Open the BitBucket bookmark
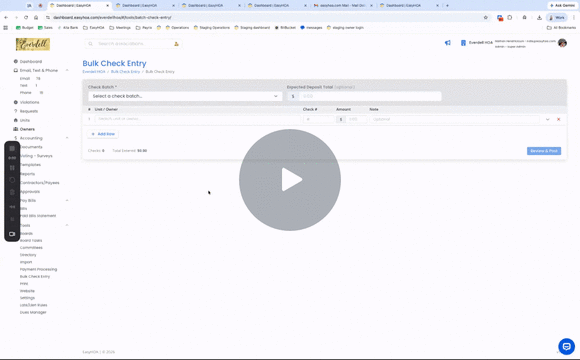Image resolution: width=580 pixels, height=360 pixels. point(285,28)
